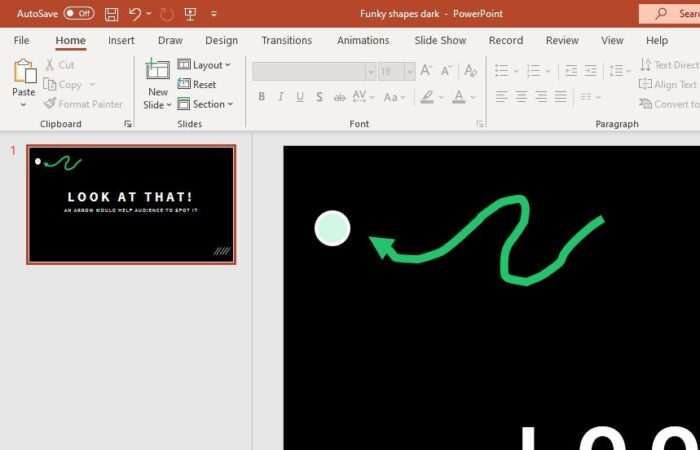This screenshot has height=450, width=700.
Task: Toggle Strikethrough formatting
Action: (339, 97)
